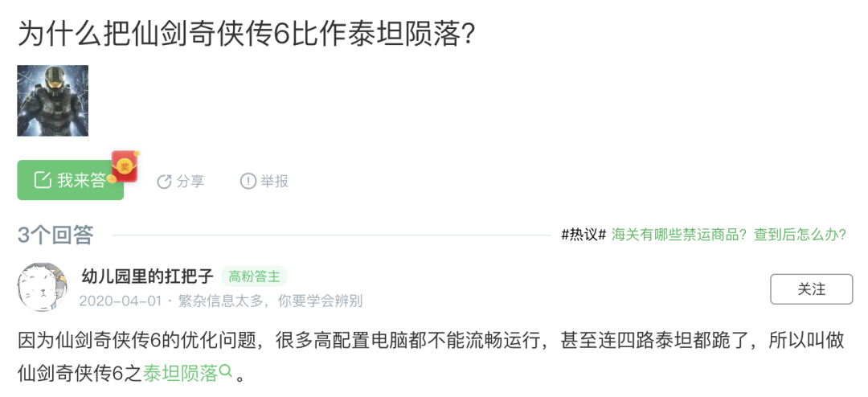Visit 幼儿园里的扛把子 user profile
The height and width of the screenshot is (397, 868).
tap(148, 276)
